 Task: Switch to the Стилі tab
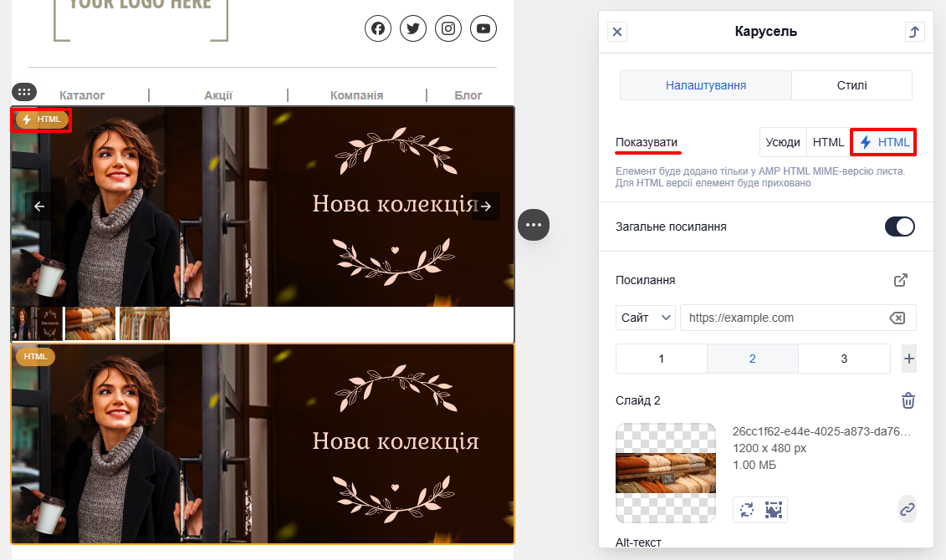[x=851, y=85]
